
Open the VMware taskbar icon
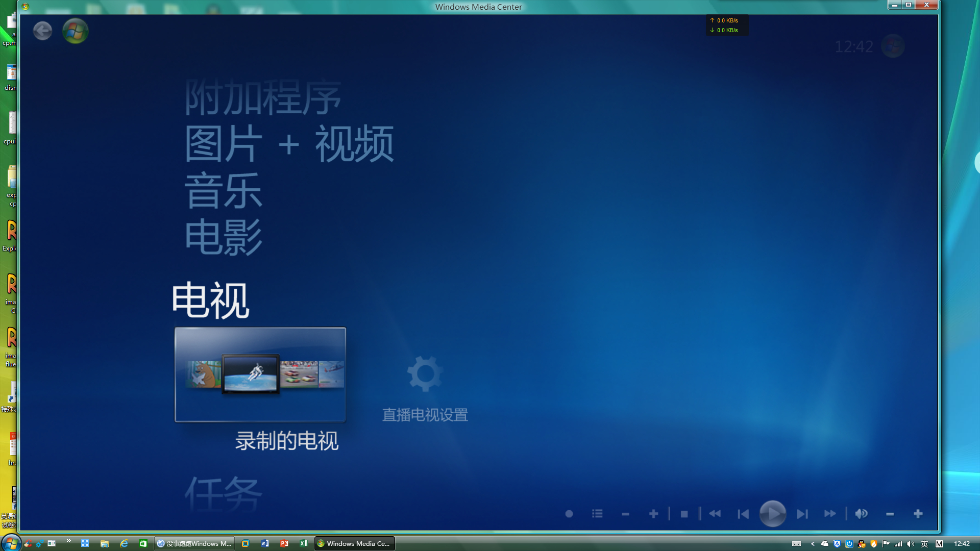point(246,544)
